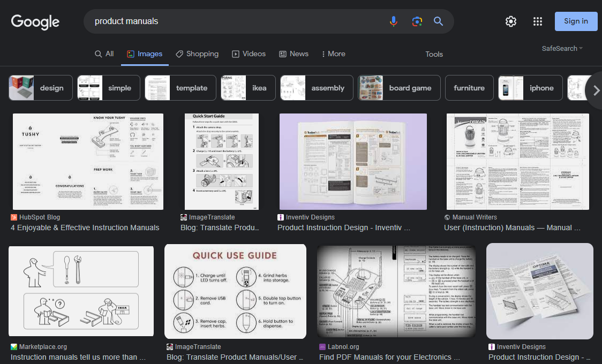Screen dimensions: 602x364
Task: Show more filter chips with right arrow
Action: [596, 90]
